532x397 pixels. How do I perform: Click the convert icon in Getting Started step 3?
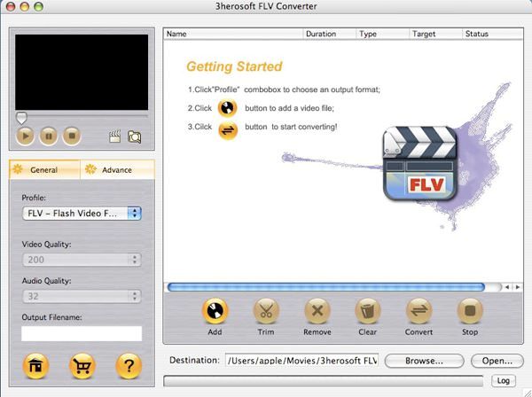tap(228, 130)
